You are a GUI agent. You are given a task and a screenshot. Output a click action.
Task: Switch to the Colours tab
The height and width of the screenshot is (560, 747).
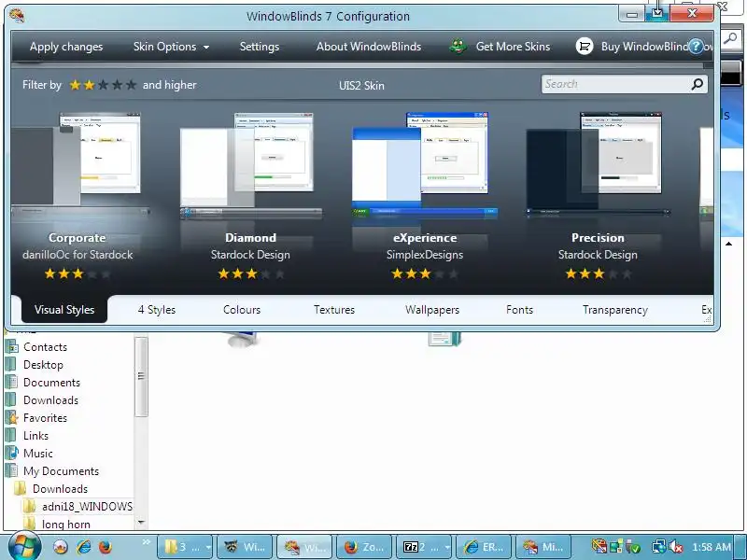tap(242, 310)
